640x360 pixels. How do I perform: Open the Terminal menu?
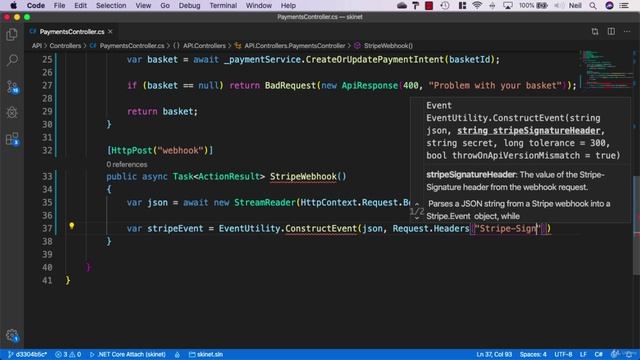click(223, 6)
